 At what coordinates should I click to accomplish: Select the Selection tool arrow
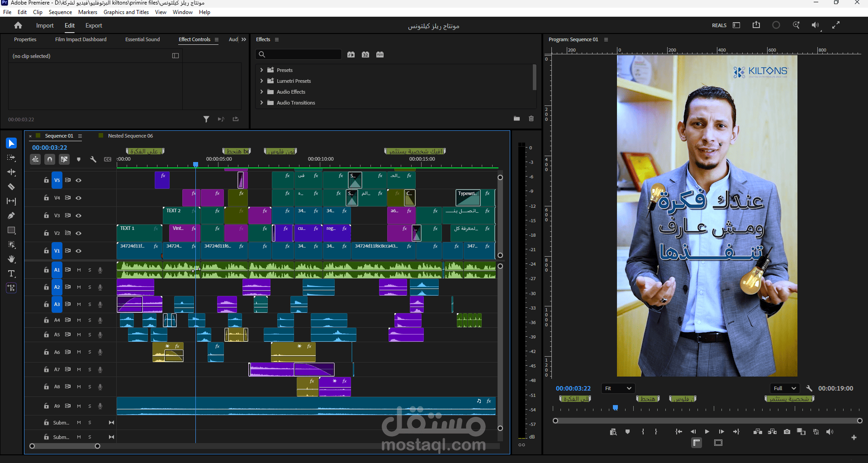[x=11, y=143]
